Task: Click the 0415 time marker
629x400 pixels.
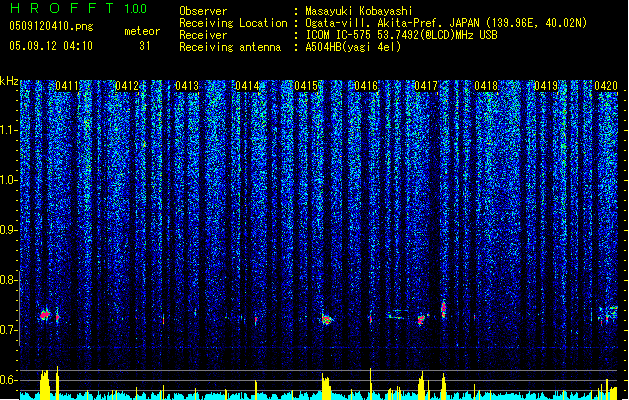Action: (x=306, y=86)
